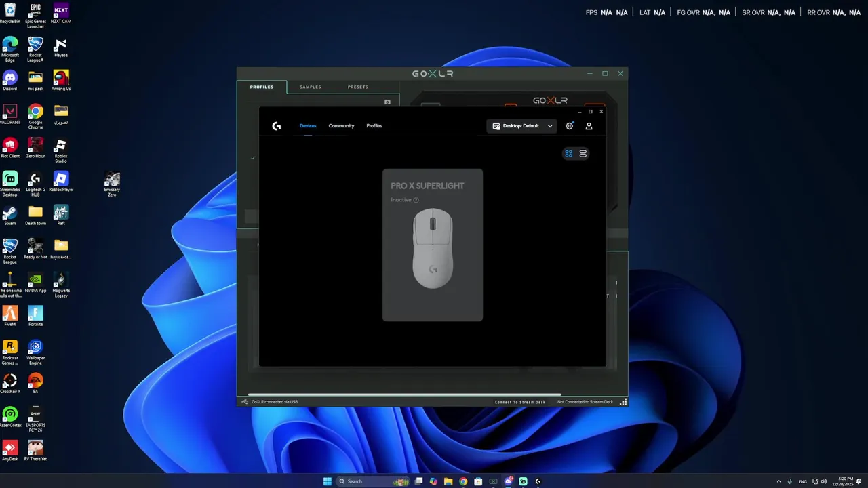
Task: Open File Explorer from the taskbar
Action: point(448,481)
